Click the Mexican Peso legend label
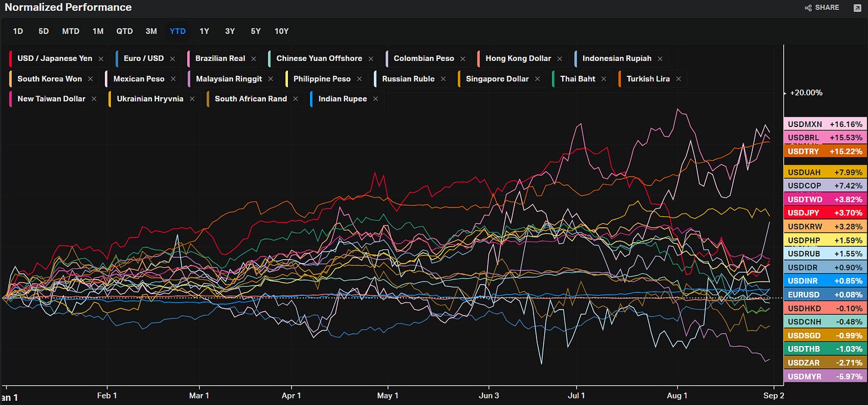The height and width of the screenshot is (405, 868). tap(139, 79)
